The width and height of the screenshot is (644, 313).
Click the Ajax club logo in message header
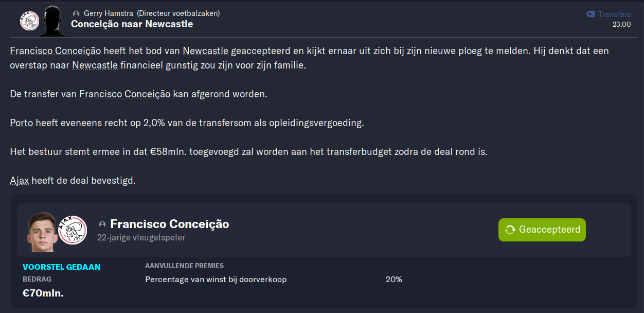[29, 22]
